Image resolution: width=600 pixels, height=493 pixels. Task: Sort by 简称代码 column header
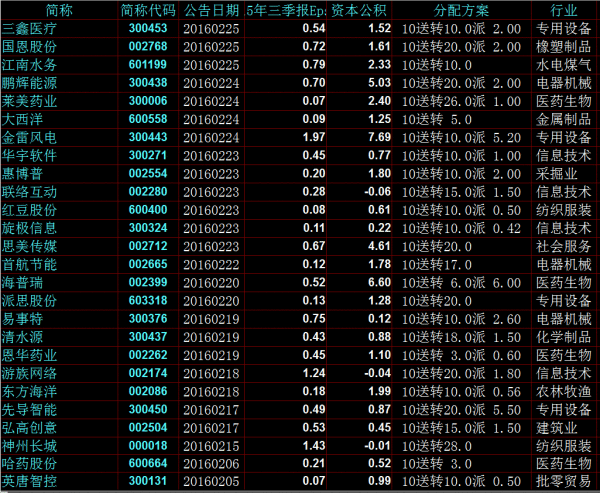tap(148, 10)
